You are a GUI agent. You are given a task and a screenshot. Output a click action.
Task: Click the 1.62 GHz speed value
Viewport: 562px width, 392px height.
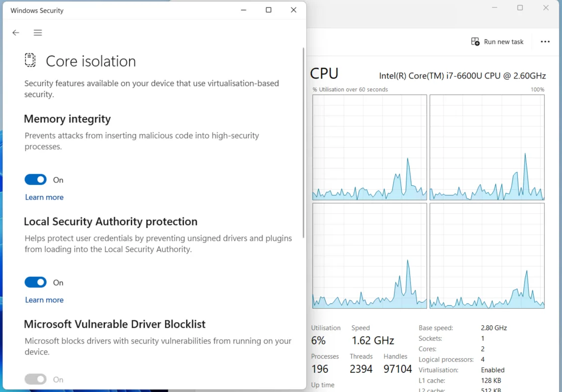point(373,340)
